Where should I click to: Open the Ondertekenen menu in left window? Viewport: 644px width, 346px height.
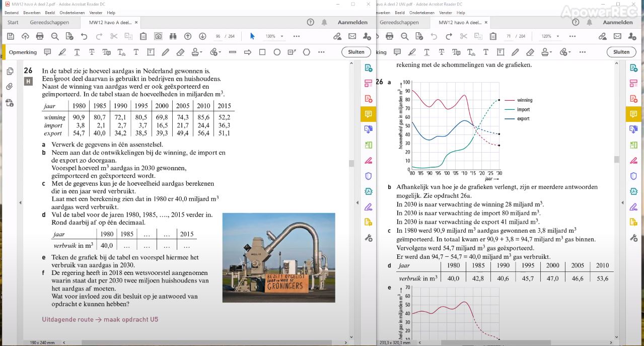[72, 13]
